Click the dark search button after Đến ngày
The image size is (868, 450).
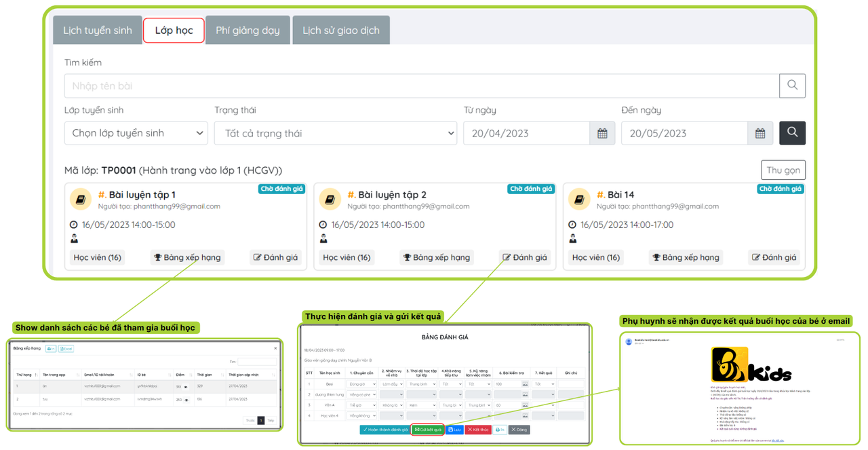pos(792,133)
